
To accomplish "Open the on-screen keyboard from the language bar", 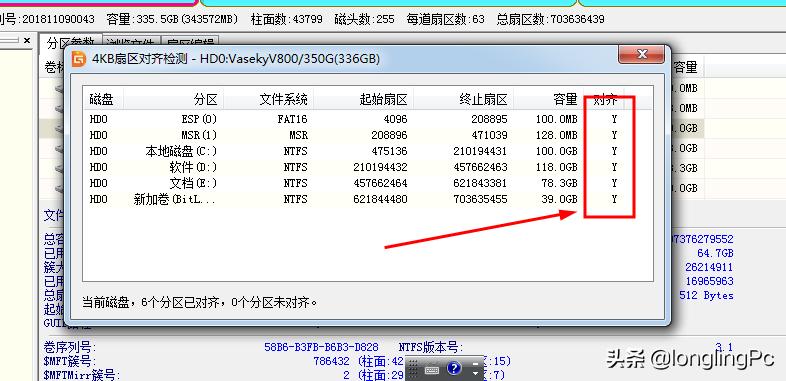I will pyautogui.click(x=432, y=370).
